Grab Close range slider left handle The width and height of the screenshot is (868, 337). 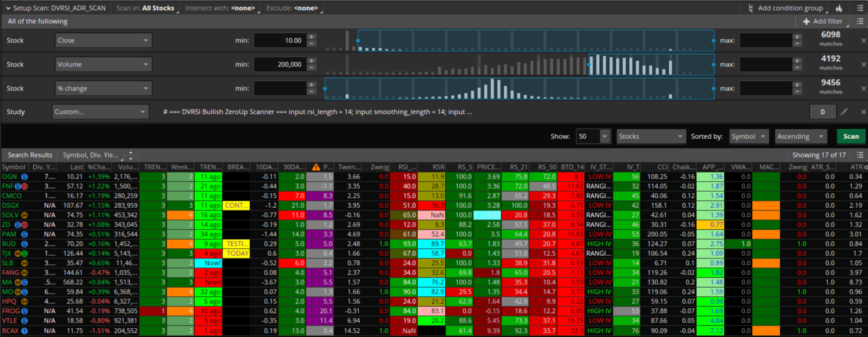[358, 41]
